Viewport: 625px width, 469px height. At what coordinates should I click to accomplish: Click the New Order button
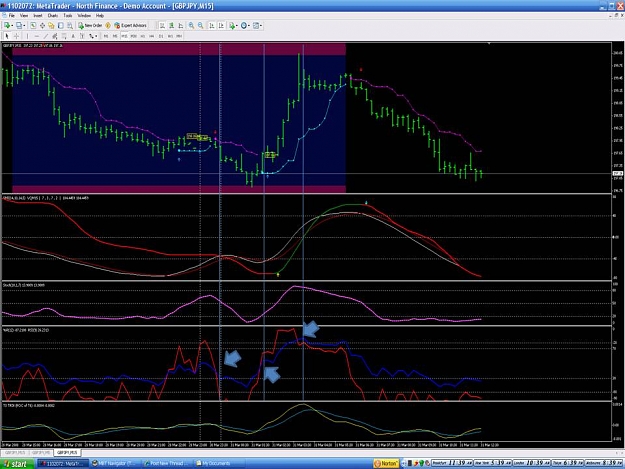pyautogui.click(x=90, y=26)
